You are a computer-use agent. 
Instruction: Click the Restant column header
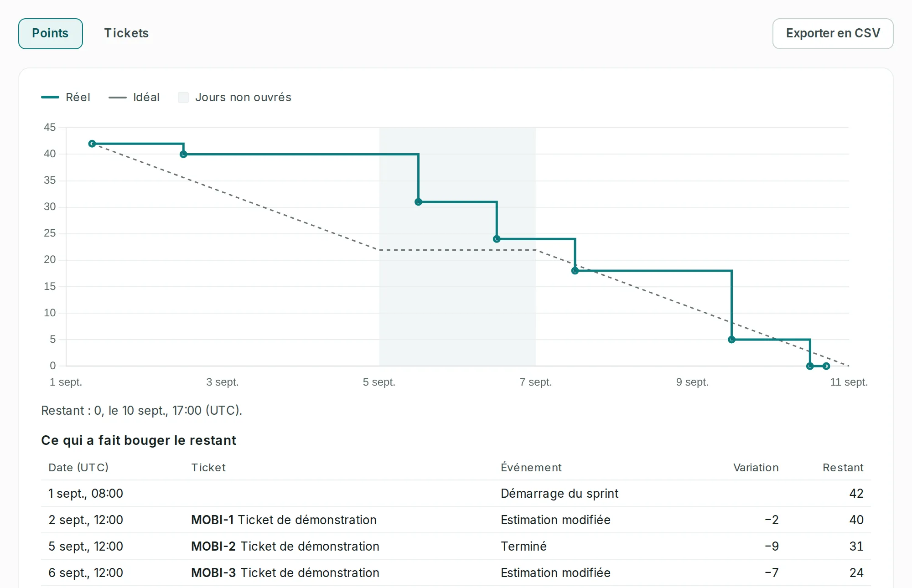coord(843,467)
